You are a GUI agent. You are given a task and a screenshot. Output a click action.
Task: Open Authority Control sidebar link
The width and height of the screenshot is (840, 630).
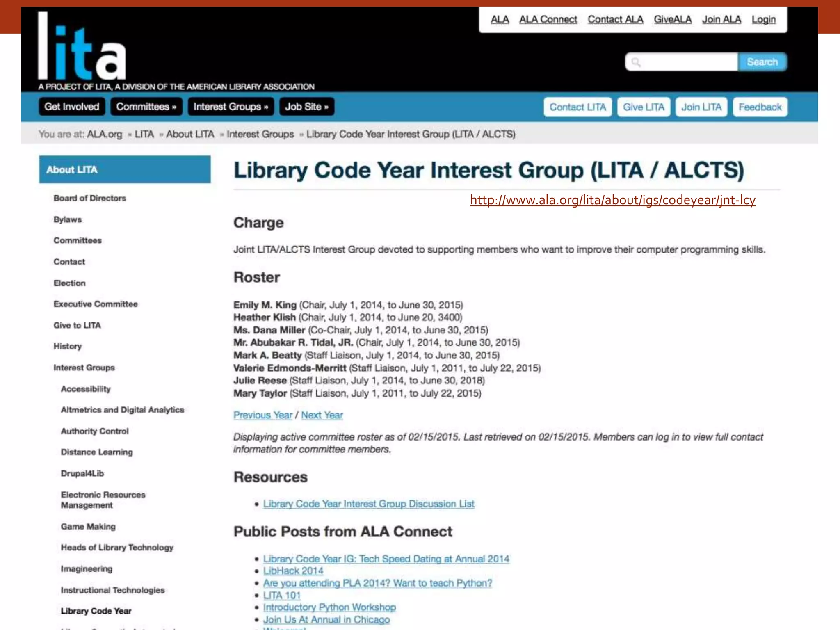point(95,431)
